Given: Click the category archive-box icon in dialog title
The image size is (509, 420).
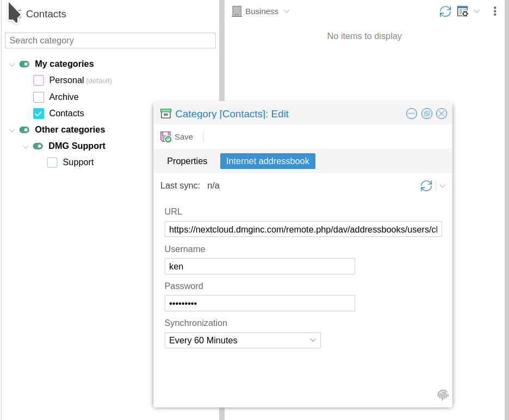Looking at the screenshot, I should click(x=165, y=114).
